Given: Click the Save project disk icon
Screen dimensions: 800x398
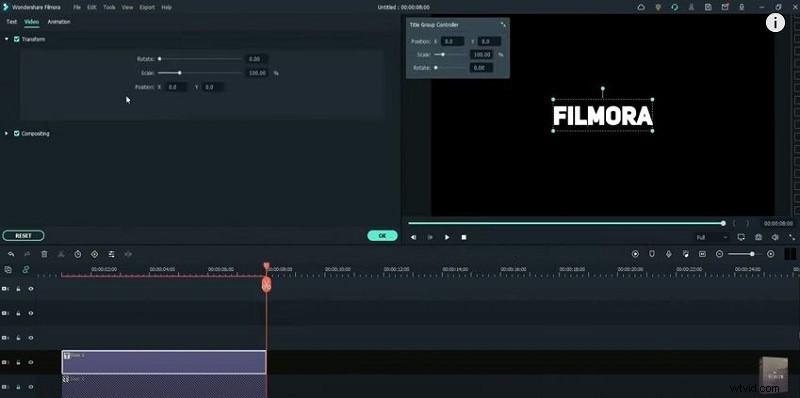Looking at the screenshot, I should pyautogui.click(x=708, y=7).
